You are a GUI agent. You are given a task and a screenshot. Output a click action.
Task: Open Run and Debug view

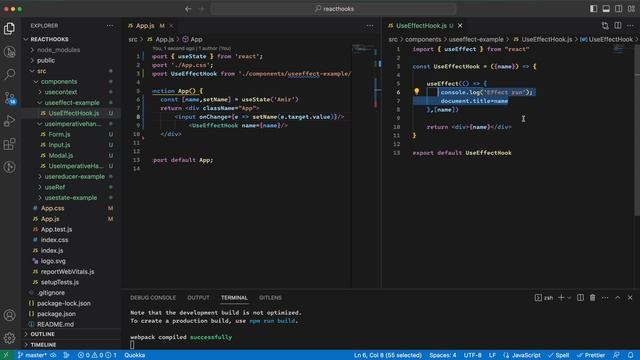9,121
